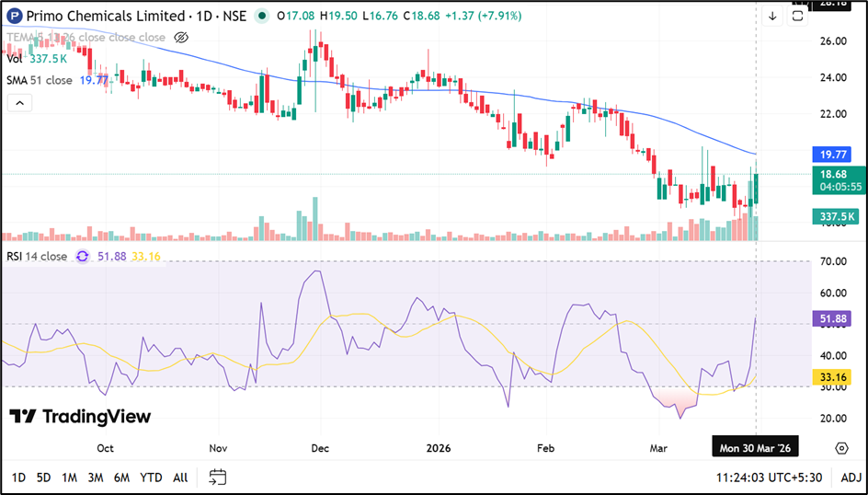The image size is (868, 495).
Task: Click the down arrow pane button
Action: coord(772,16)
